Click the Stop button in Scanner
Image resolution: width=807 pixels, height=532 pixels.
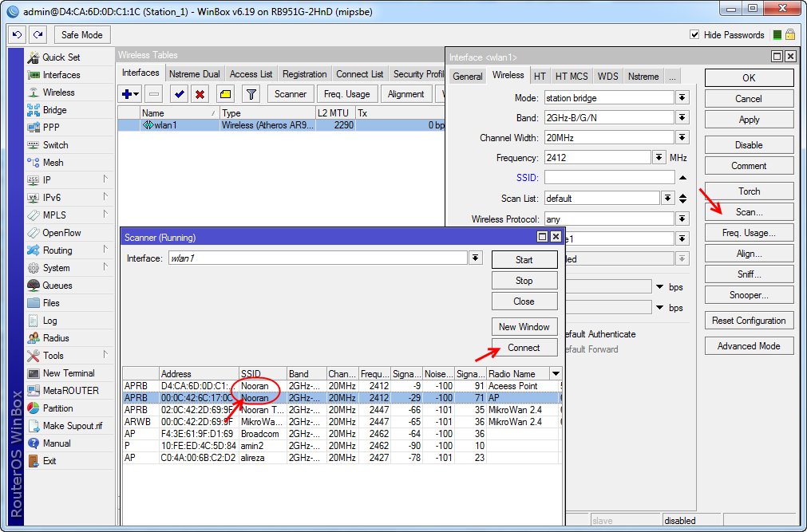click(524, 281)
